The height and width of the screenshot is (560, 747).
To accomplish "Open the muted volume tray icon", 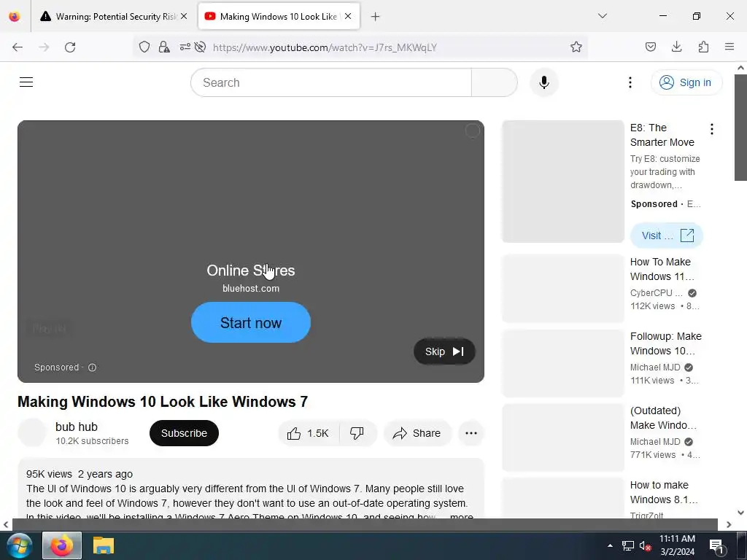I will point(646,545).
